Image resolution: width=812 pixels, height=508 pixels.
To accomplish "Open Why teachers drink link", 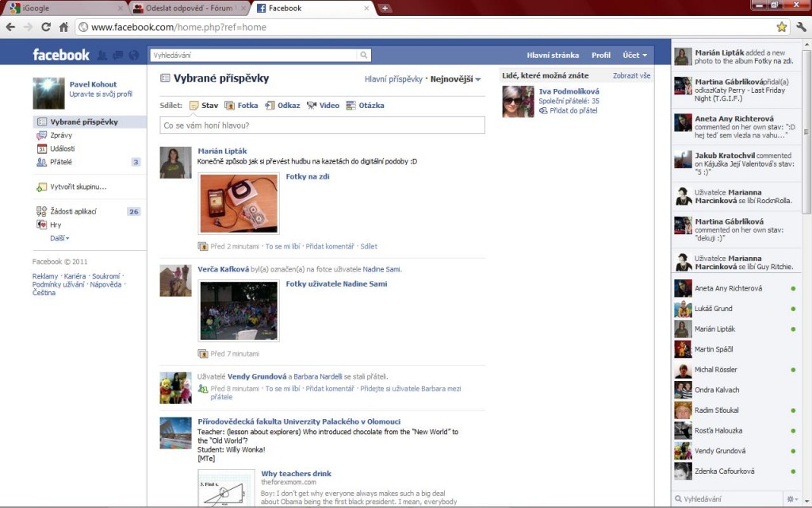I will (x=297, y=474).
